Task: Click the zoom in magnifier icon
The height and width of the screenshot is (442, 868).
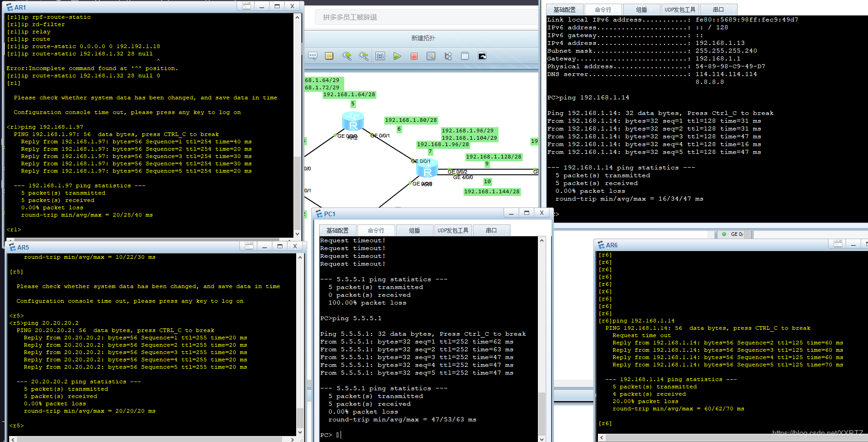Action: click(347, 56)
